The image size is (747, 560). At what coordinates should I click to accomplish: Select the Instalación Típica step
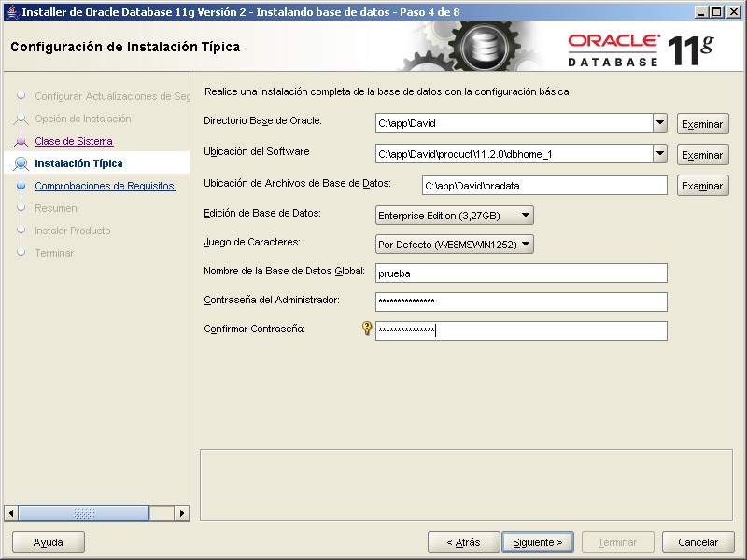(x=78, y=163)
